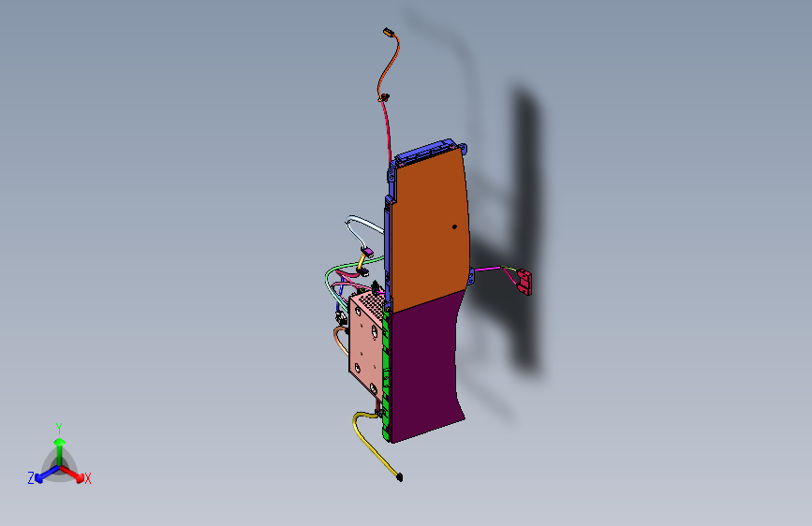The height and width of the screenshot is (526, 812).
Task: Click the red X axis of orientation triad
Action: coord(74,474)
